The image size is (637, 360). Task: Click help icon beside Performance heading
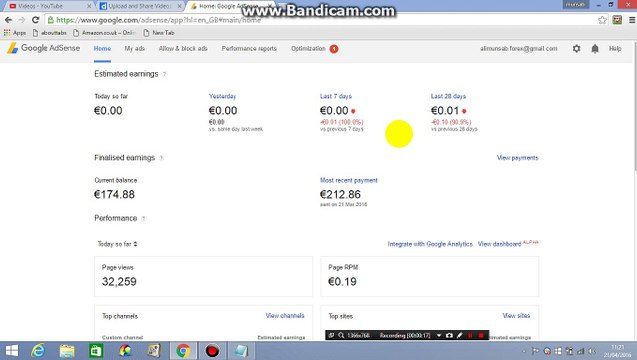(x=143, y=219)
